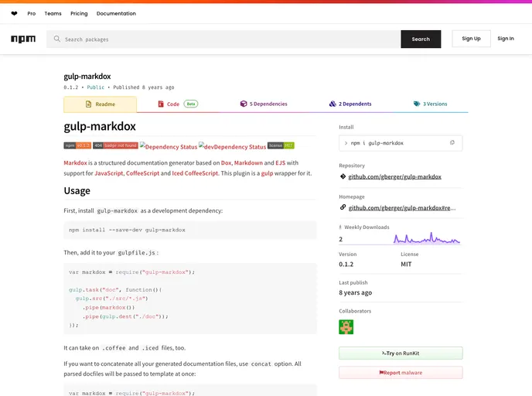Open the homepage gulp-markdox#readme link

pyautogui.click(x=402, y=208)
